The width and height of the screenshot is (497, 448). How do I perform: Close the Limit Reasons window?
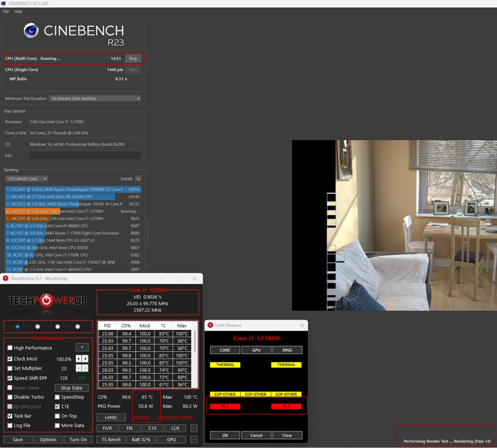point(302,325)
